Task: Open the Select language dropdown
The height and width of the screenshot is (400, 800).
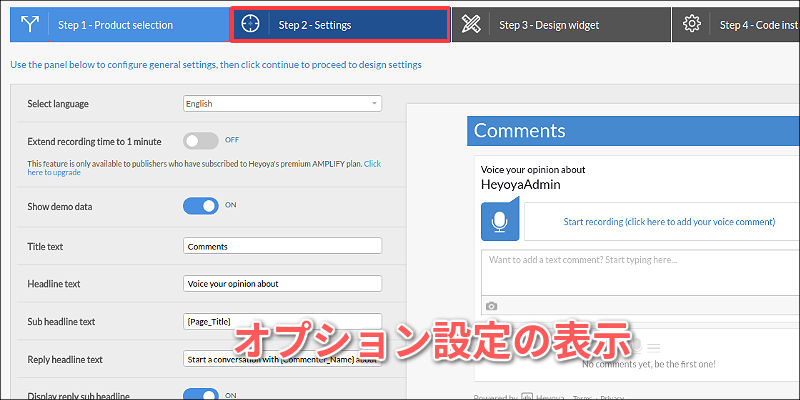Action: 282,104
